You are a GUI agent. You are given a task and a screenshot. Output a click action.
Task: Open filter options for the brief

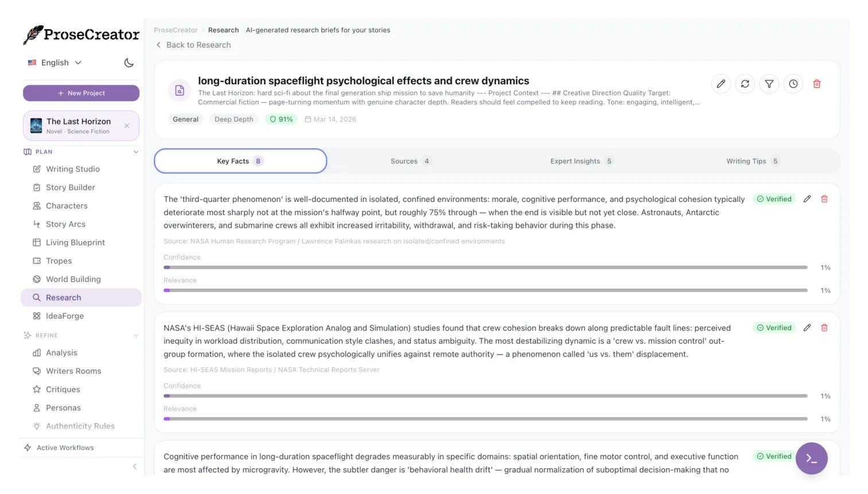click(x=769, y=84)
